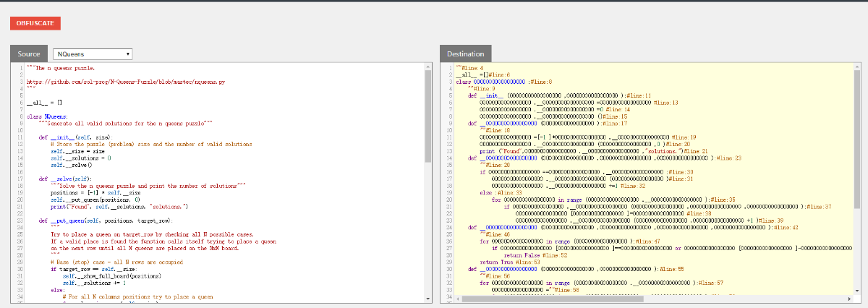Image resolution: width=868 pixels, height=308 pixels.
Task: Click 'self.__solutions += 1' source line
Action: pyautogui.click(x=93, y=282)
